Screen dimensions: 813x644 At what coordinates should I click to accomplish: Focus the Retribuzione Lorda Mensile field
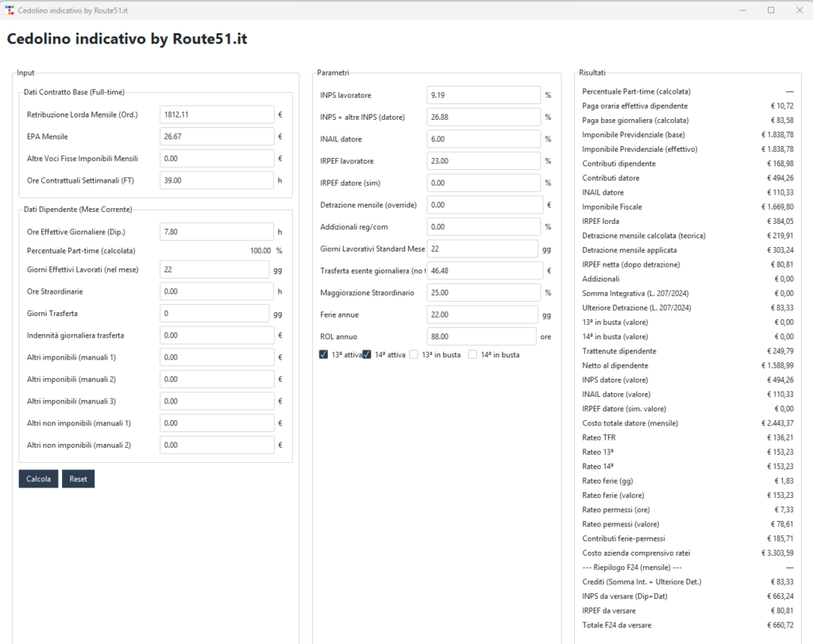coord(216,114)
